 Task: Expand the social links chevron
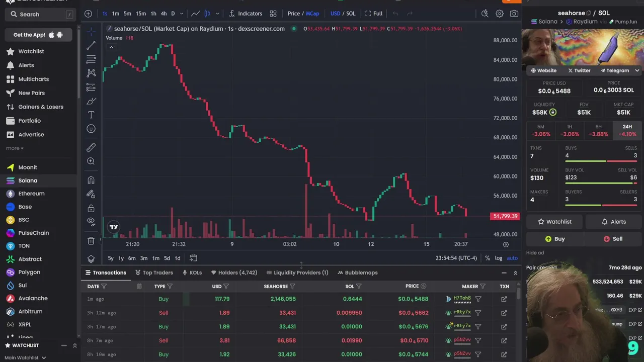tap(637, 70)
